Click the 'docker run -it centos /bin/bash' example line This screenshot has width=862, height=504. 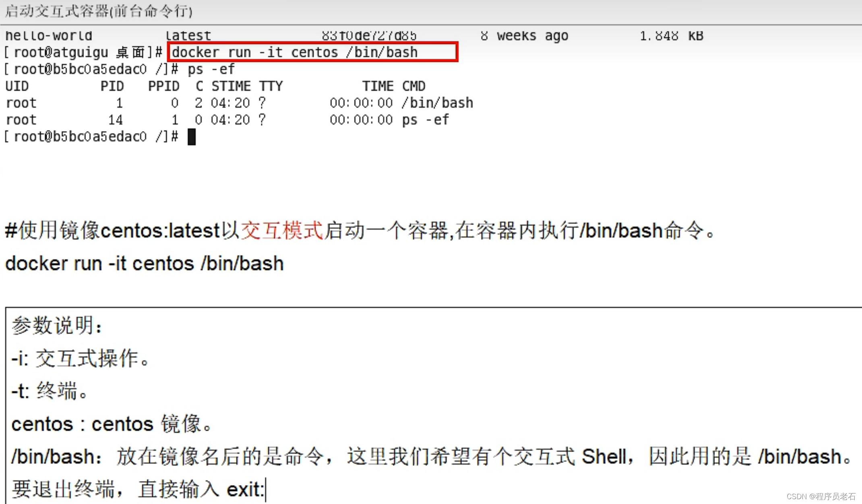tap(144, 264)
